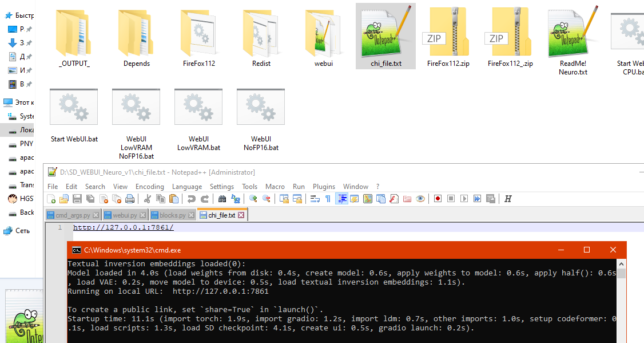The image size is (644, 343).
Task: Click the Close file toolbar icon
Action: (x=104, y=199)
